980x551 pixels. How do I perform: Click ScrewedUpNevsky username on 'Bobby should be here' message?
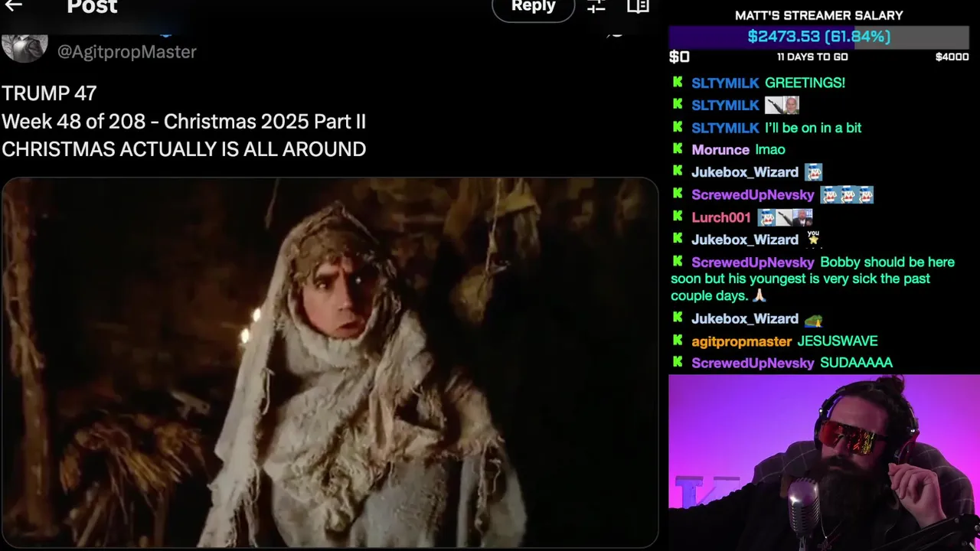tap(753, 262)
